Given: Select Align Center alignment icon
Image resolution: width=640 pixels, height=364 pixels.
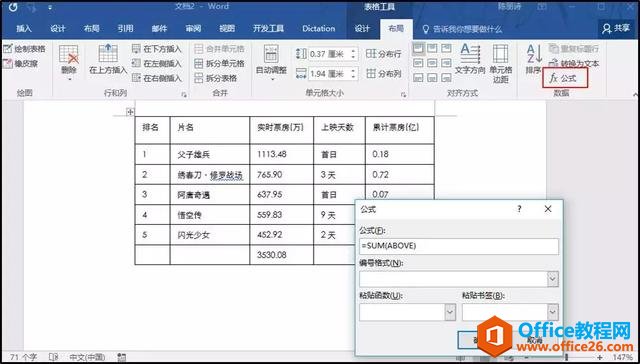Looking at the screenshot, I should 432,63.
